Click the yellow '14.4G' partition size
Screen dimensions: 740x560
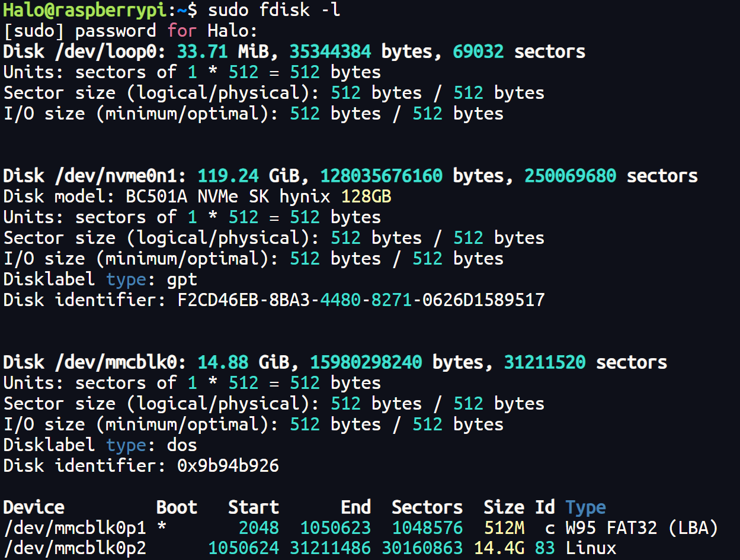tap(499, 548)
